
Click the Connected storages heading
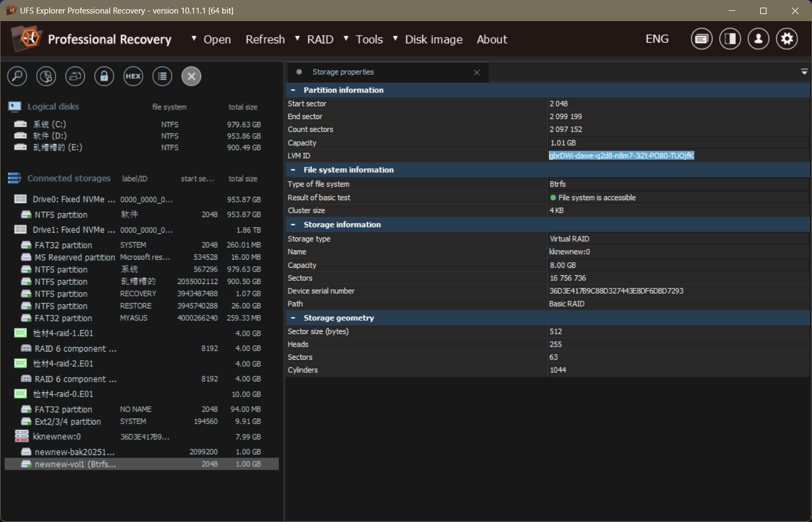[69, 178]
